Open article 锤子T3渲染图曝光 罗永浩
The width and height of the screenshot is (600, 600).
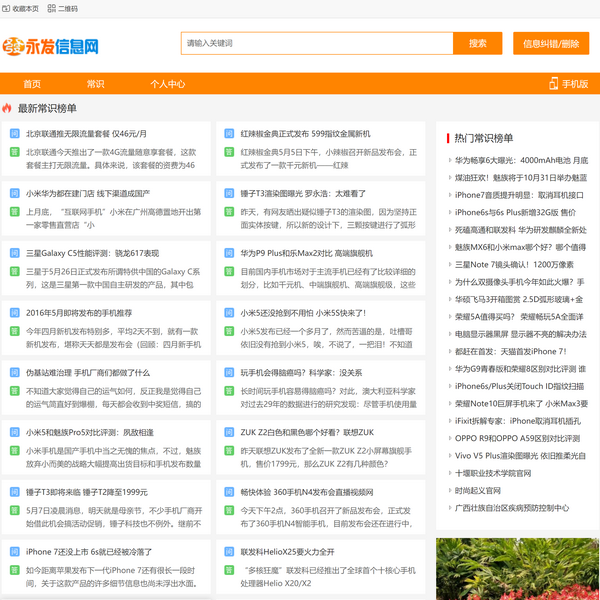coord(296,193)
